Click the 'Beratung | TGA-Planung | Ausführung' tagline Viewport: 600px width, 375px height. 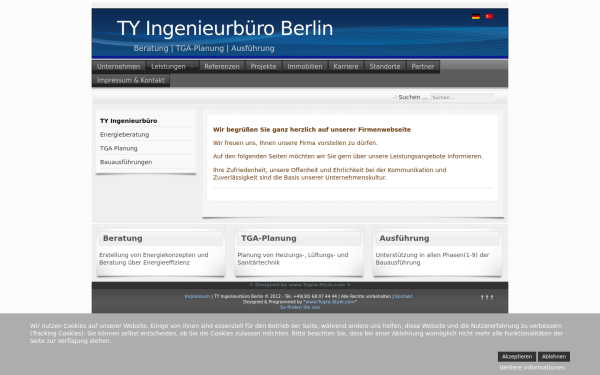click(x=204, y=49)
